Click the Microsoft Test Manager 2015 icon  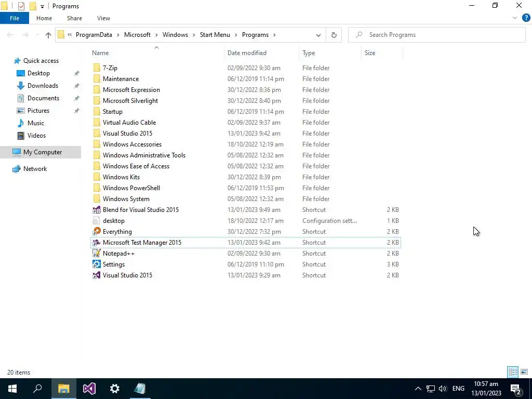click(x=97, y=242)
